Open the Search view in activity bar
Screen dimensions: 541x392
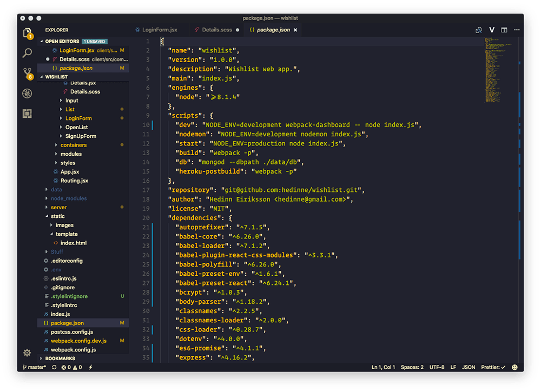pyautogui.click(x=27, y=53)
